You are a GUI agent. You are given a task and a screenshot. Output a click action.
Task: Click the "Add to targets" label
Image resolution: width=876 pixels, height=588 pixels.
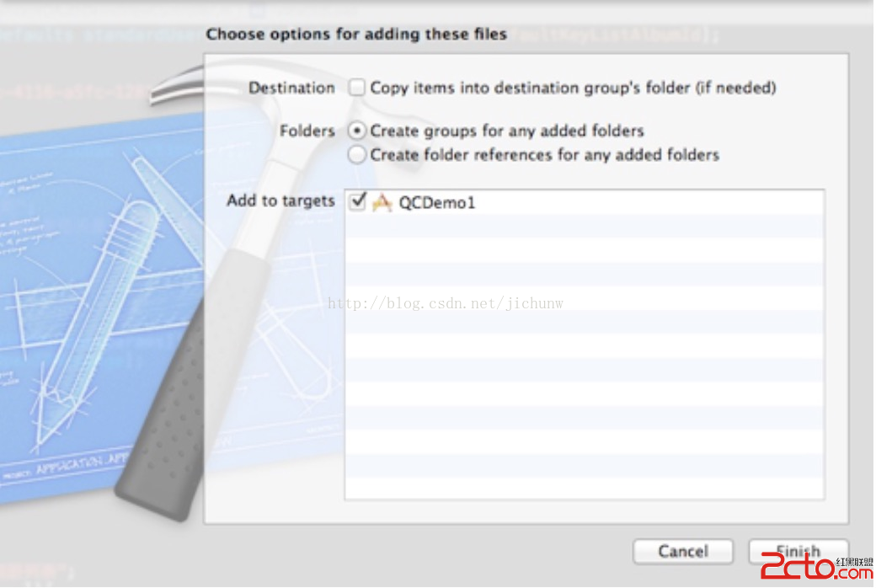pyautogui.click(x=280, y=201)
